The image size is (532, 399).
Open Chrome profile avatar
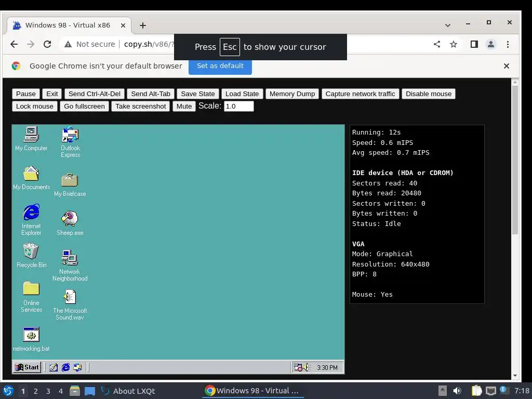click(490, 44)
